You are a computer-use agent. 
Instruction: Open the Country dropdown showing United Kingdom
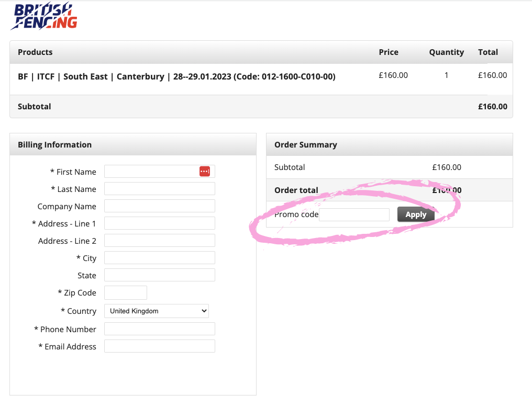(x=156, y=311)
